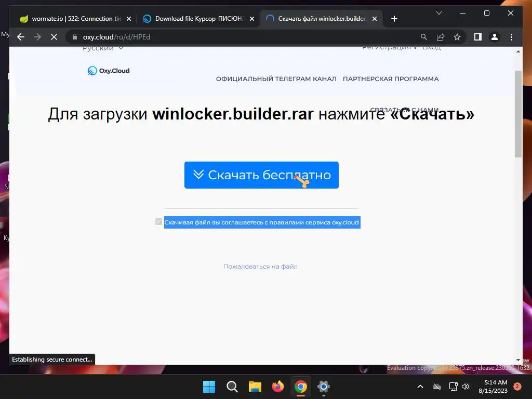
Task: Click the Chrome taskbar icon
Action: 301,387
